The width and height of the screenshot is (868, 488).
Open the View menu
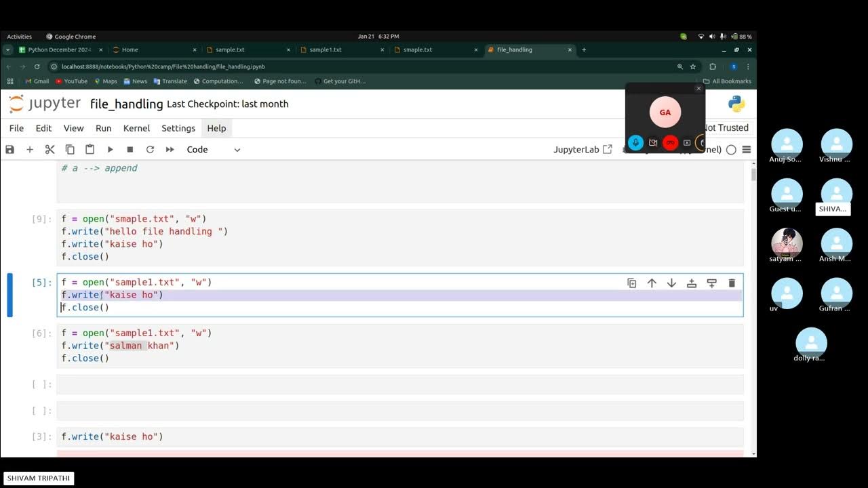[73, 128]
